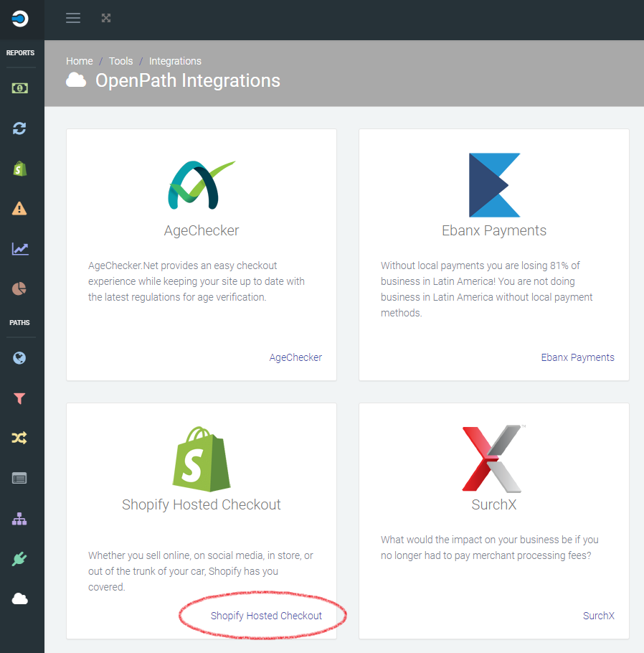The height and width of the screenshot is (653, 644).
Task: Open the sitemap hierarchy icon
Action: [x=20, y=518]
